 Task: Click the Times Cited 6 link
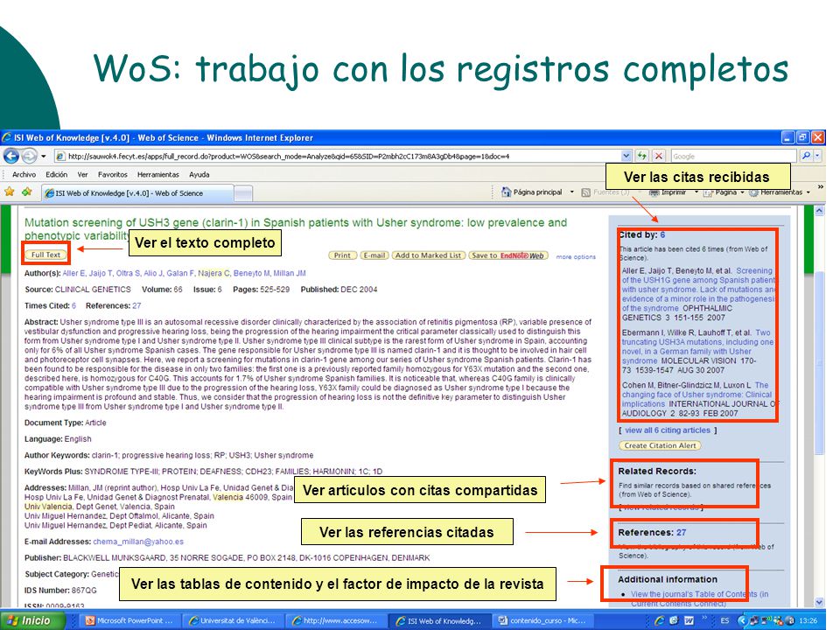pos(73,306)
